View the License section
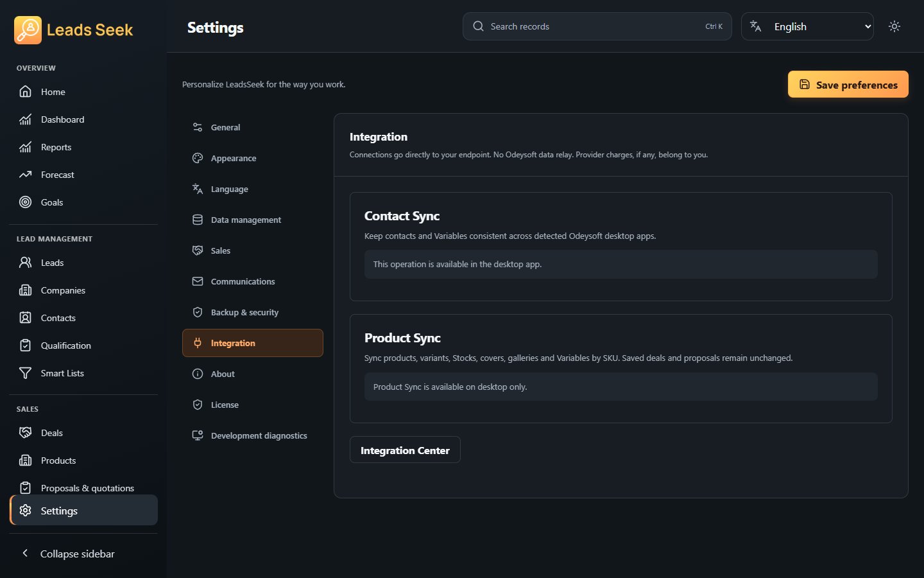Screen dimensions: 924x578 [252, 405]
